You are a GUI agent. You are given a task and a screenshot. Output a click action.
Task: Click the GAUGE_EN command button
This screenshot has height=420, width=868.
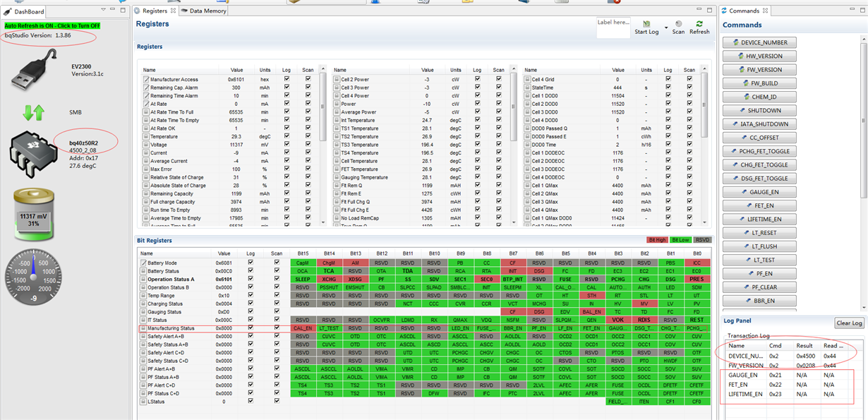pyautogui.click(x=759, y=192)
